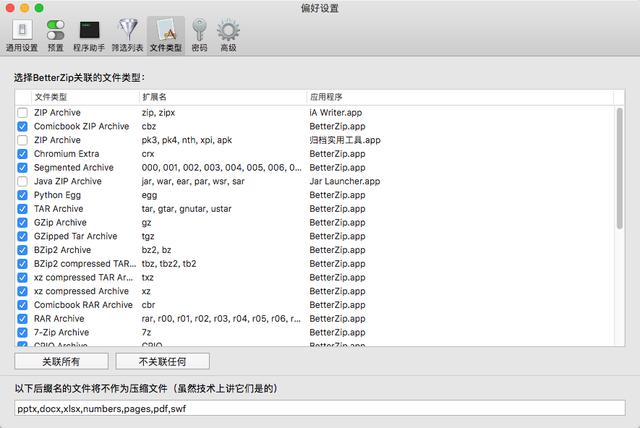
Task: Click 'pk3, pk4, nth, xpi, apk' extensions
Action: 187,140
